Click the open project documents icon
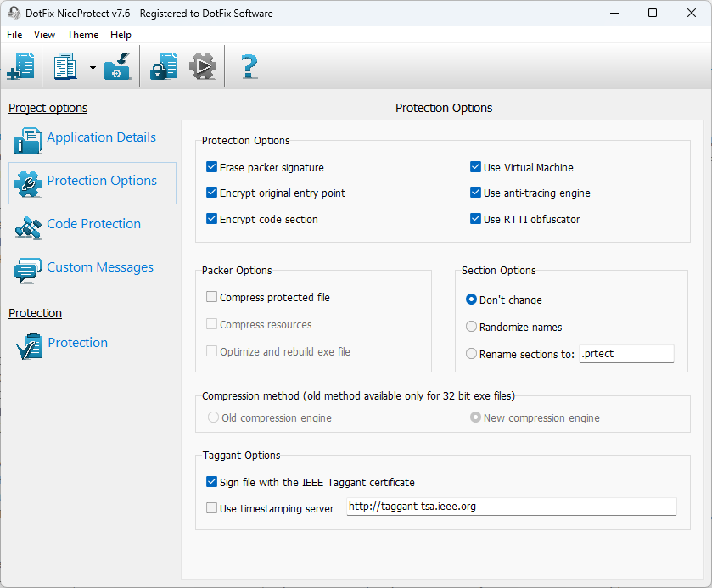Screen dimensions: 712x588 click(65, 66)
